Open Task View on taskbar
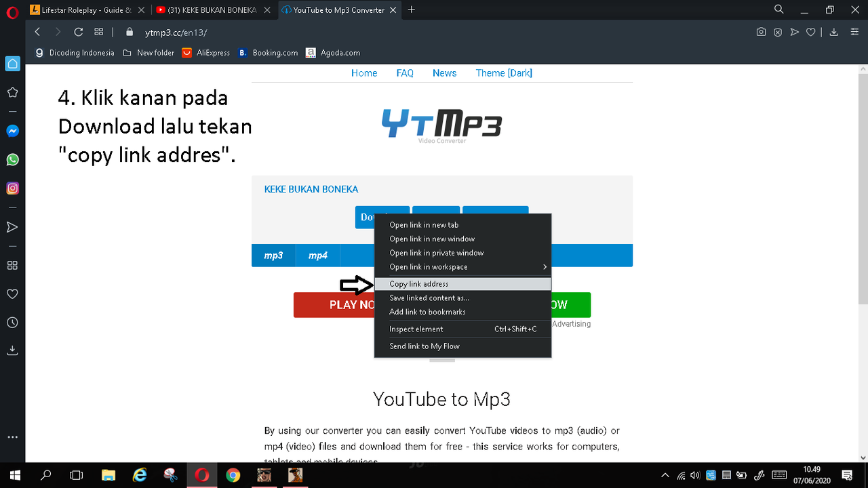Screen dimensions: 868x488 (x=77, y=475)
